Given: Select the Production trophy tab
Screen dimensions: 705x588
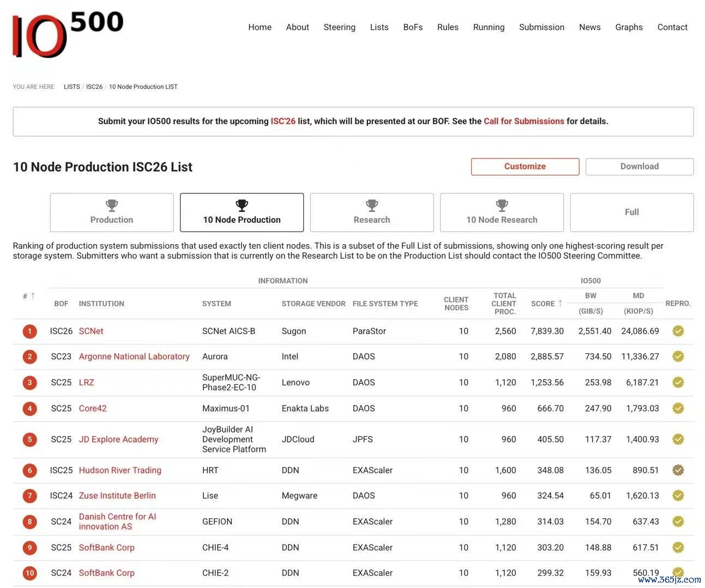Looking at the screenshot, I should pos(112,213).
